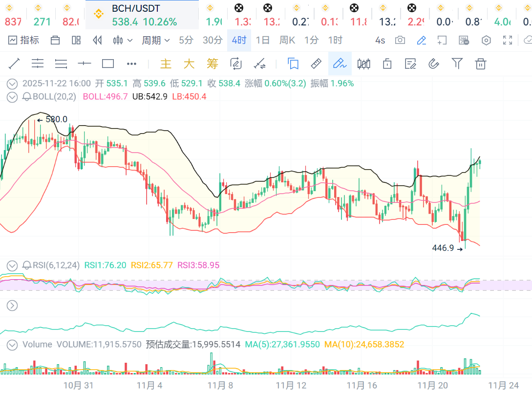The image size is (532, 395).
Task: Open the 周期 period dropdown
Action: point(155,40)
